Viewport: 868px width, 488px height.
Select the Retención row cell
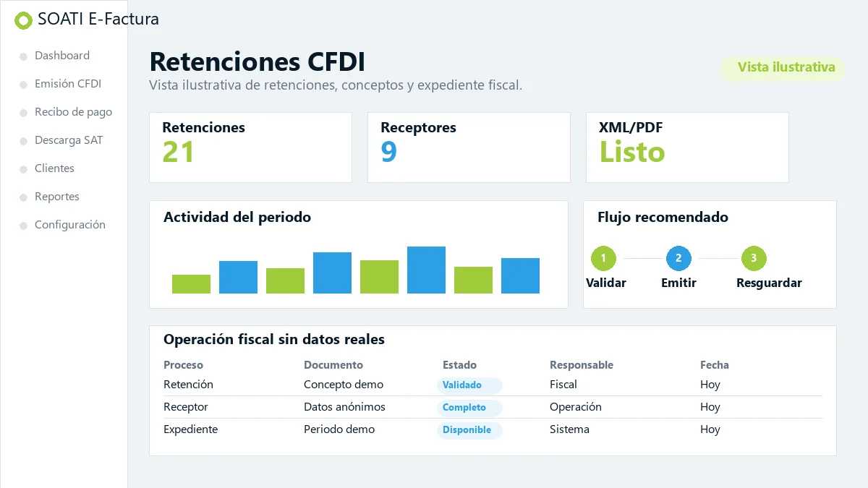point(188,385)
